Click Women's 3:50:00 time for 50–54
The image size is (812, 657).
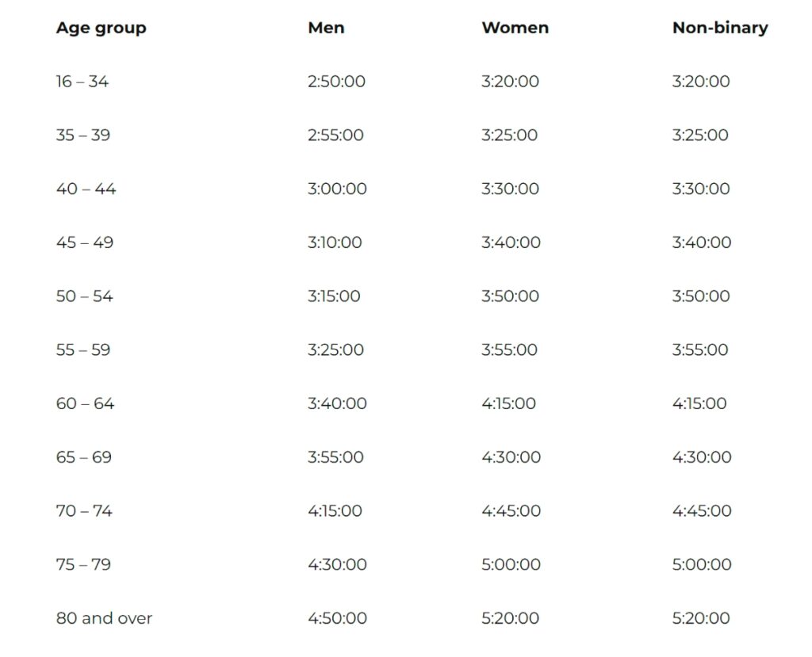pyautogui.click(x=510, y=296)
